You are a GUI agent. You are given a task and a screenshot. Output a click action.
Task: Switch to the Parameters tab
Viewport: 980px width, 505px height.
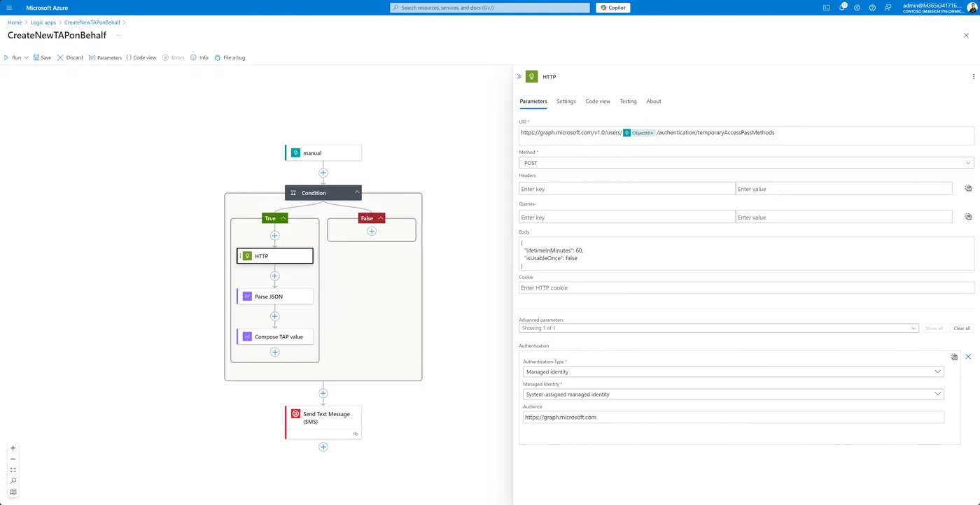(533, 101)
